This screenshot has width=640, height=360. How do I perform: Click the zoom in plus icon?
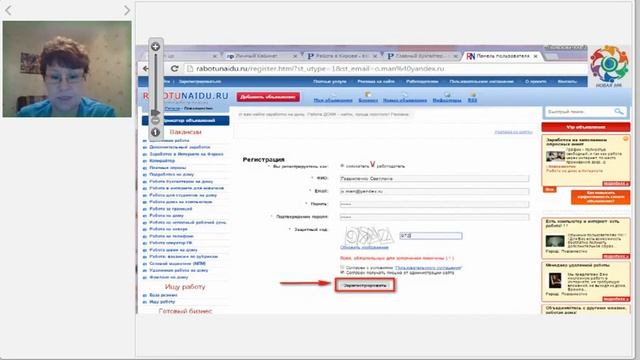pyautogui.click(x=156, y=47)
